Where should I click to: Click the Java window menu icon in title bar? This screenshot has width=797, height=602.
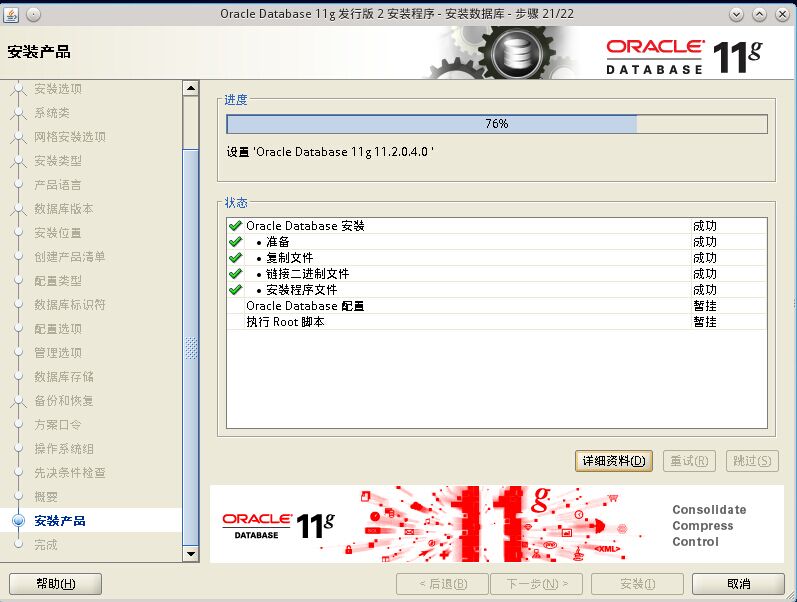click(11, 15)
